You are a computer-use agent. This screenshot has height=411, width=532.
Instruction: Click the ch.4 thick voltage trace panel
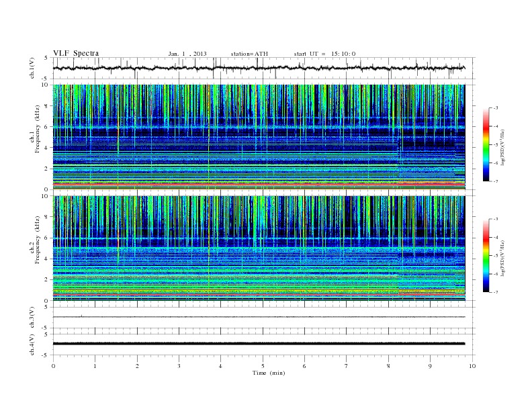(263, 345)
